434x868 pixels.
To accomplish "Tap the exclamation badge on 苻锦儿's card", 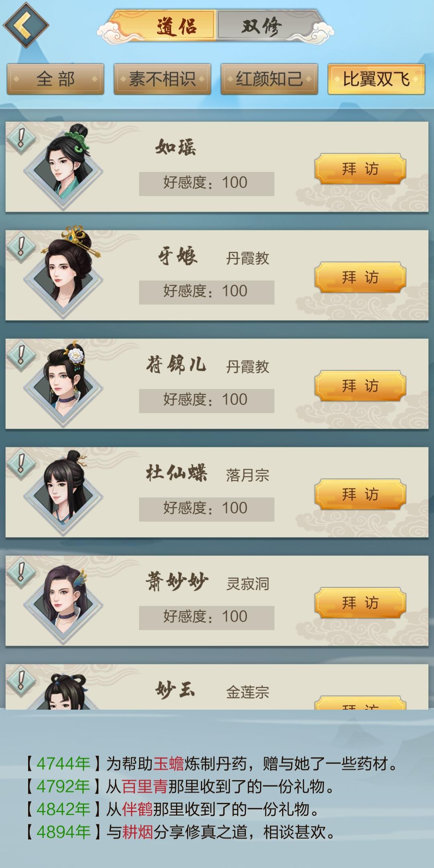I will tap(21, 356).
